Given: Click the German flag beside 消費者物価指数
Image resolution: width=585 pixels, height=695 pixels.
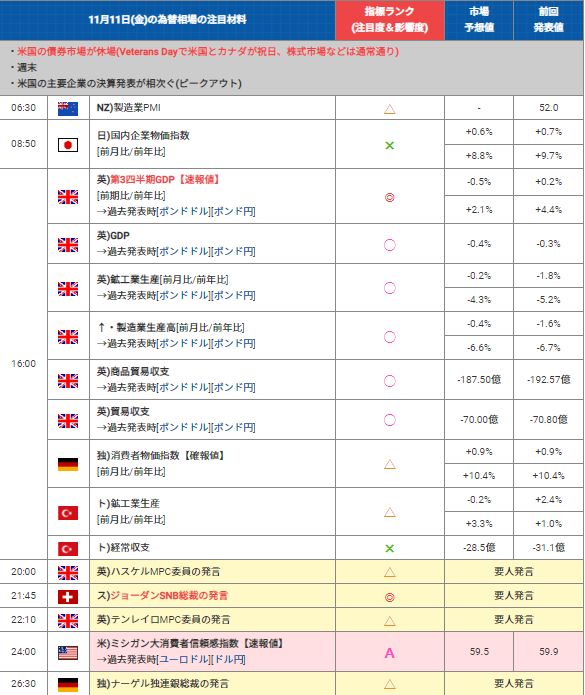Looking at the screenshot, I should [x=68, y=464].
